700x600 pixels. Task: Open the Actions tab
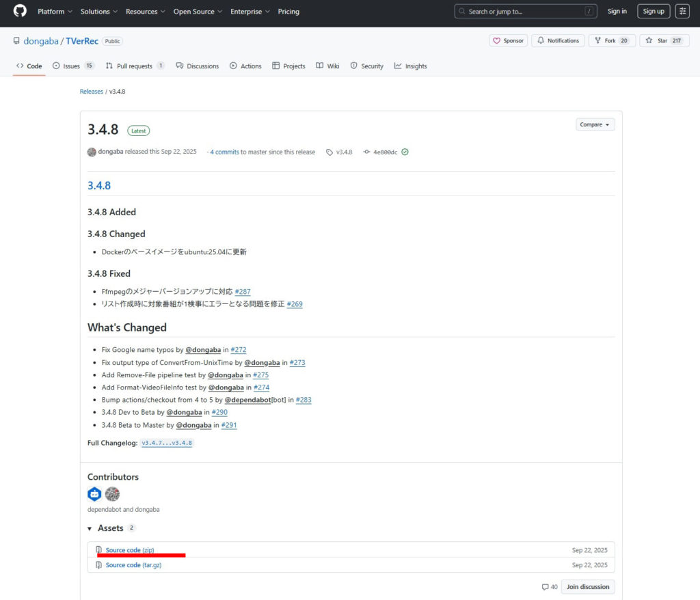245,66
